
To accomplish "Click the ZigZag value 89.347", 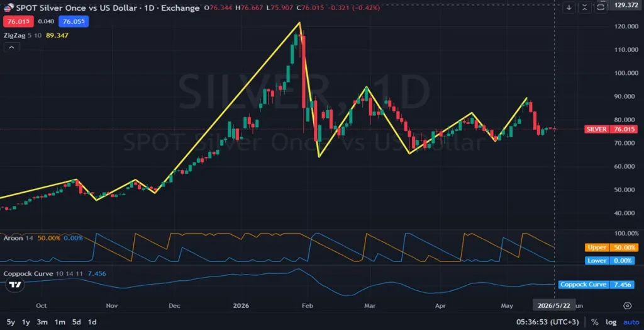I will click(57, 36).
